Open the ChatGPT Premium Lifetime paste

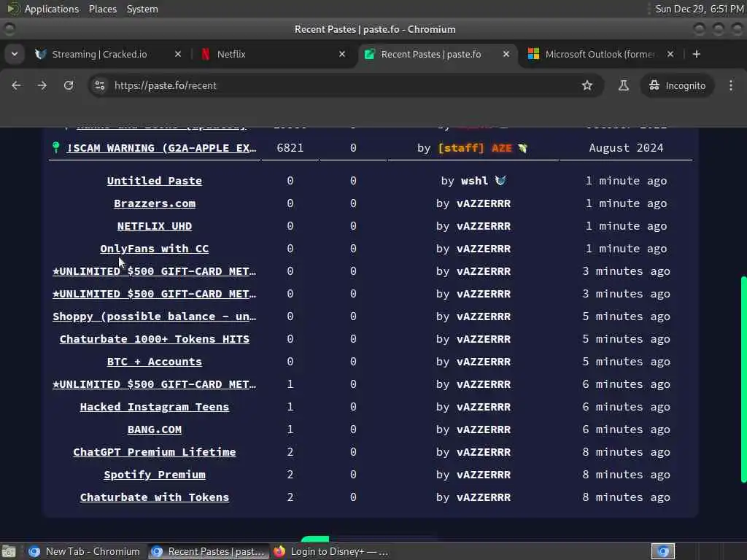tap(155, 452)
